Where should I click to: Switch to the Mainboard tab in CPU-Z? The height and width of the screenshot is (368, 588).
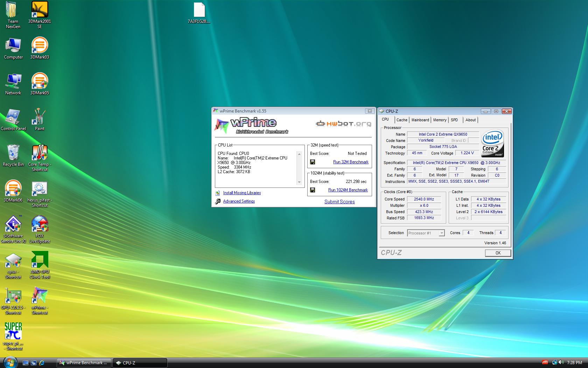420,120
